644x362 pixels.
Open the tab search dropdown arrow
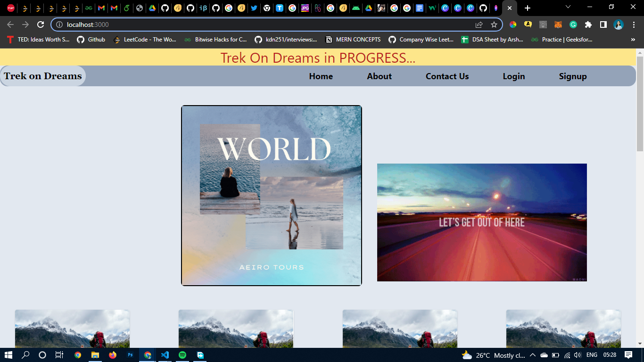coord(568,8)
